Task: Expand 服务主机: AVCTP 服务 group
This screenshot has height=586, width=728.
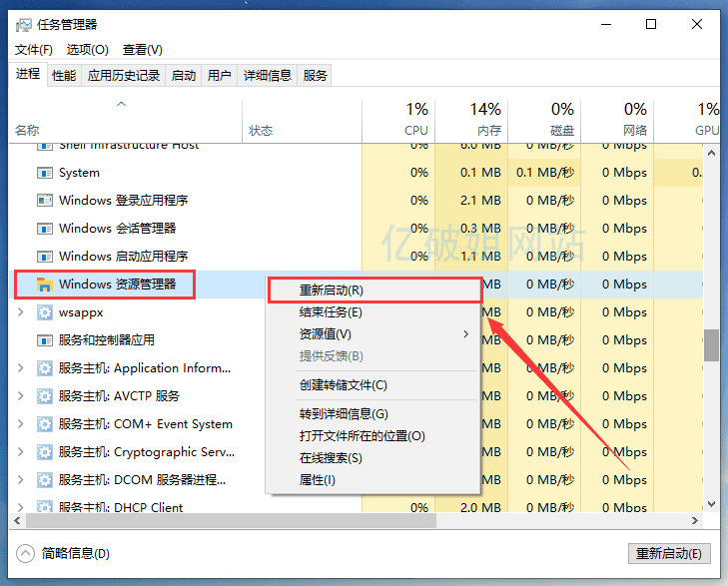Action: pyautogui.click(x=20, y=396)
